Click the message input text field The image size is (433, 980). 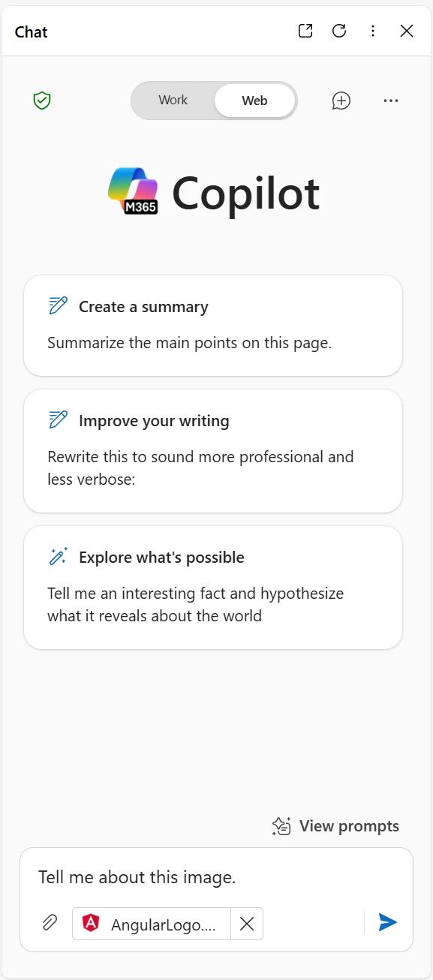[216, 876]
